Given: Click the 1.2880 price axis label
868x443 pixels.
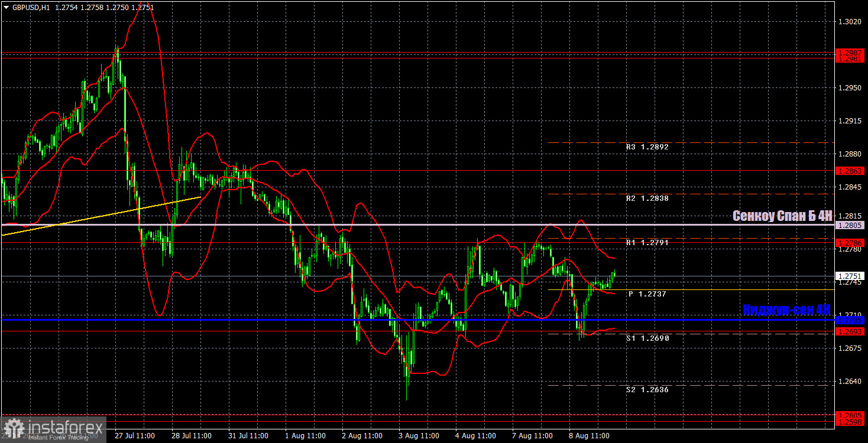Looking at the screenshot, I should point(849,154).
